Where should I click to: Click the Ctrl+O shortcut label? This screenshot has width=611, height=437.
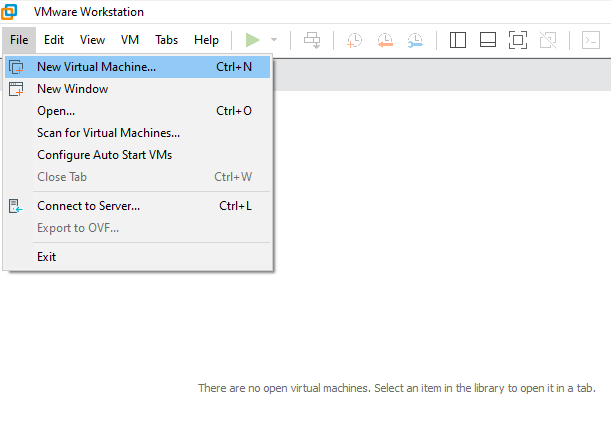point(234,111)
